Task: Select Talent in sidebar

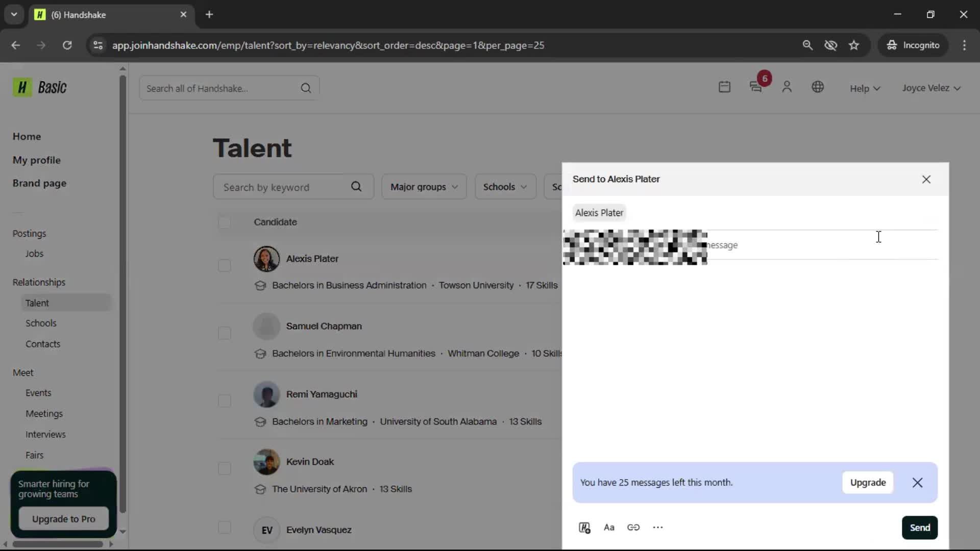Action: tap(66, 303)
